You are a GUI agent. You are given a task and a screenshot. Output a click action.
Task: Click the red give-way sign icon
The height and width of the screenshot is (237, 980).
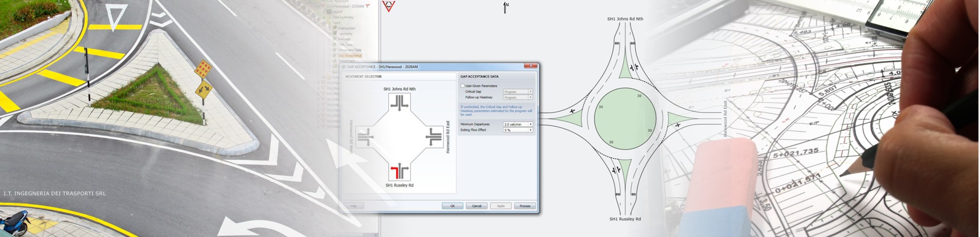pyautogui.click(x=389, y=6)
